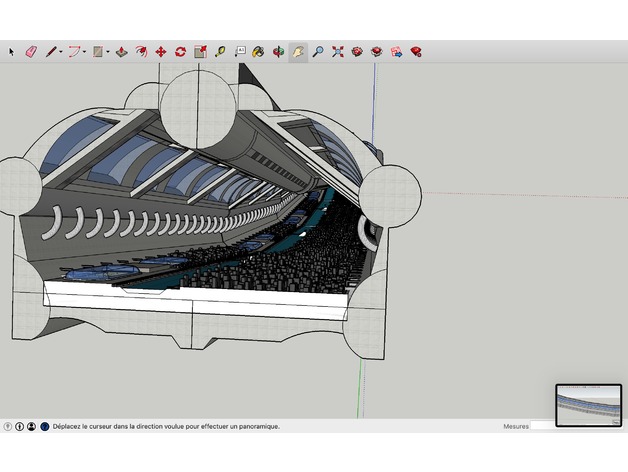The height and width of the screenshot is (472, 628).
Task: Select the Offset tool
Action: [141, 51]
